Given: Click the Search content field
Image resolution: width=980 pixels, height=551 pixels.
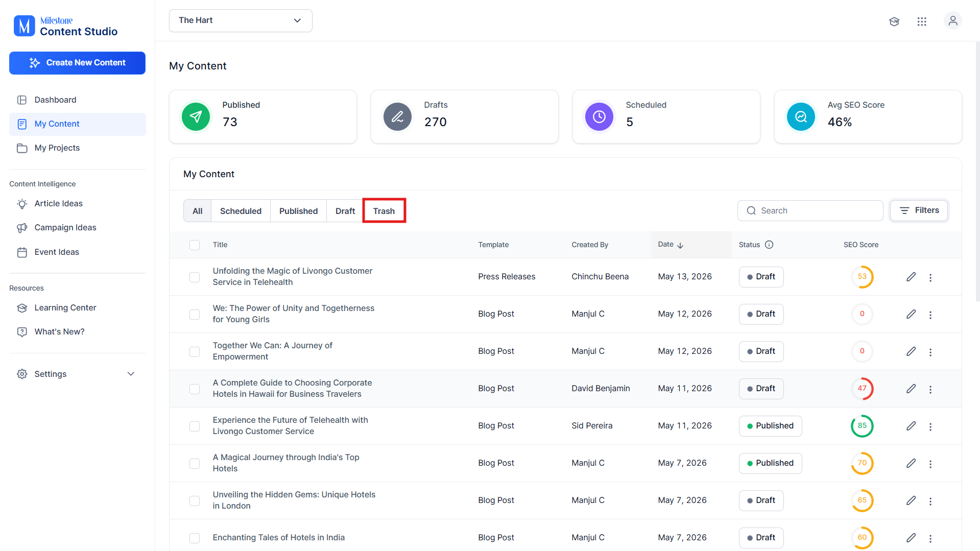Looking at the screenshot, I should click(x=810, y=210).
